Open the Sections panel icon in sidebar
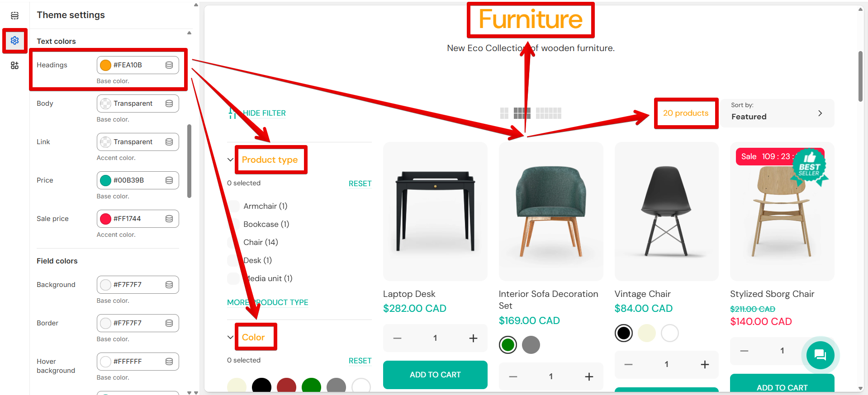This screenshot has width=868, height=395. [x=14, y=16]
